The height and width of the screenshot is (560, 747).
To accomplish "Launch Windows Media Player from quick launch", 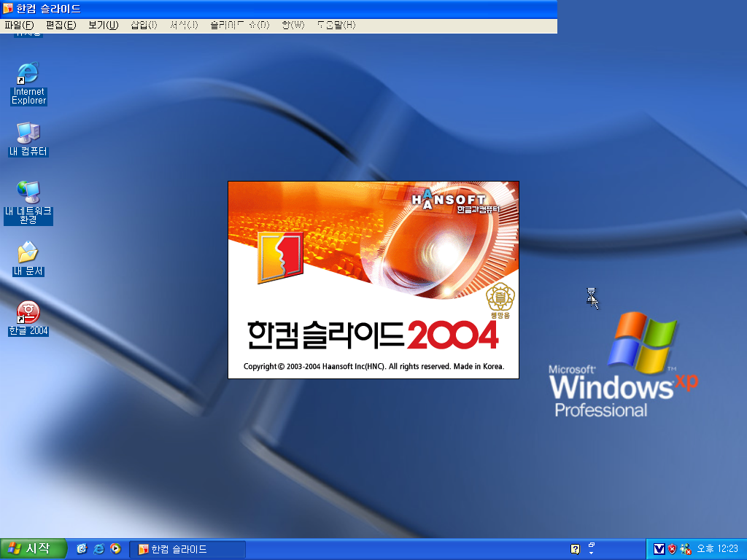I will (115, 548).
